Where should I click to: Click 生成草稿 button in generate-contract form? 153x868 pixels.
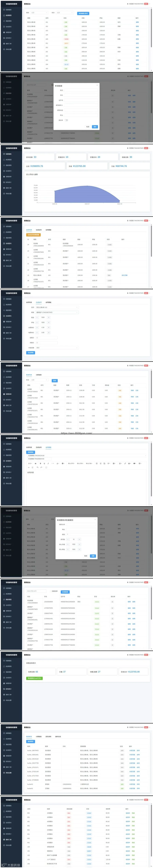point(30,353)
